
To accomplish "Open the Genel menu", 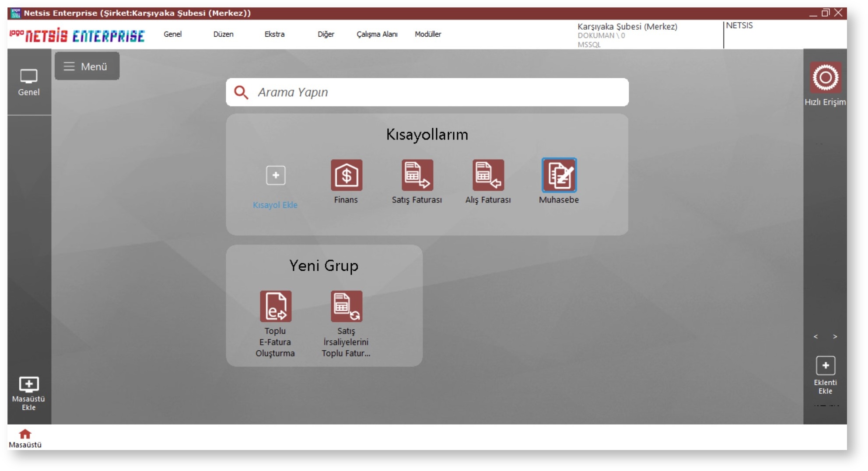I will point(173,34).
